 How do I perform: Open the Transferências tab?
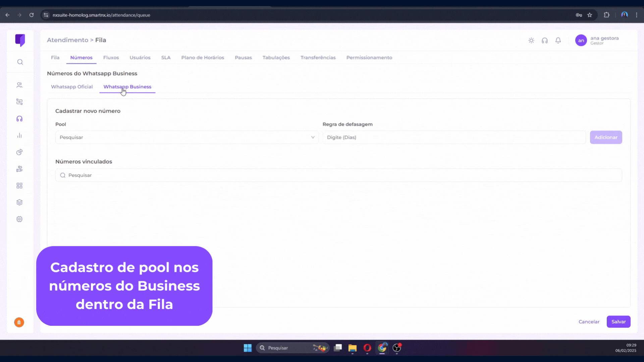[318, 58]
